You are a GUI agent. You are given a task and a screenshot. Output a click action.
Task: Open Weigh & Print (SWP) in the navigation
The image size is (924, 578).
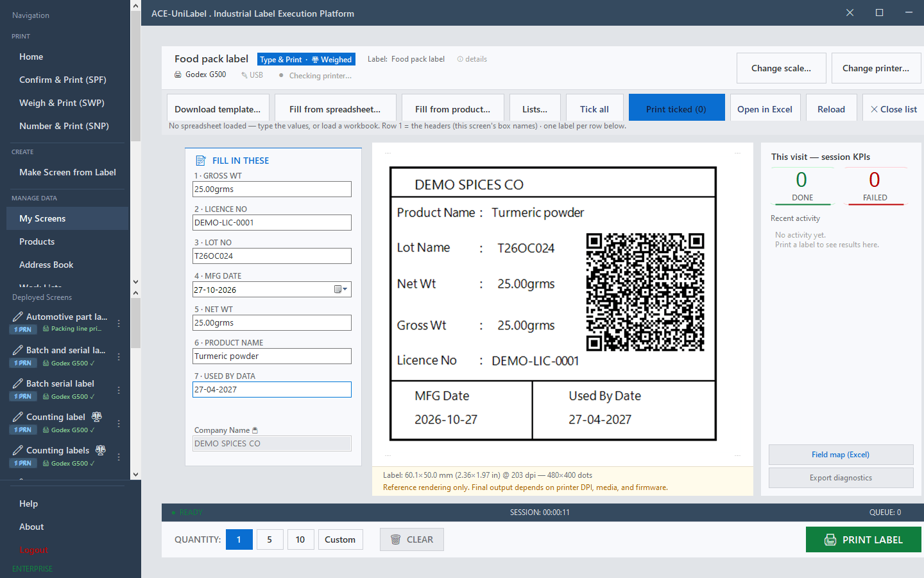click(62, 103)
